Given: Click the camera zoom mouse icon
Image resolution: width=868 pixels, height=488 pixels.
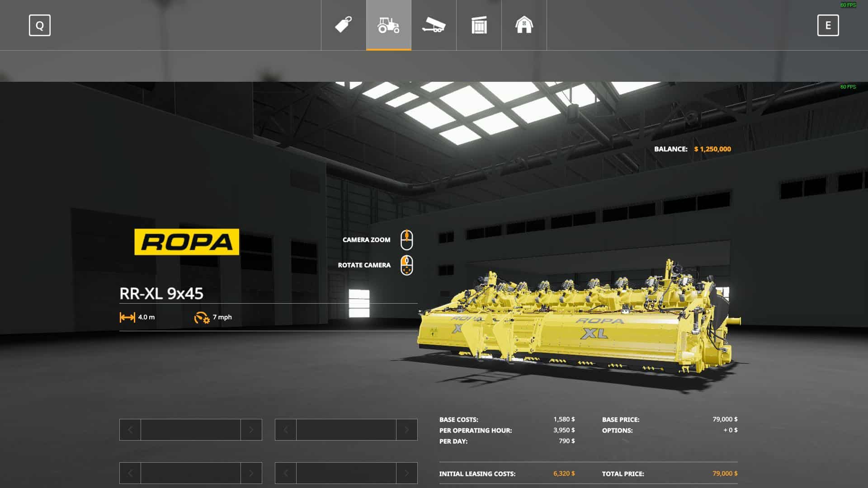Looking at the screenshot, I should click(406, 240).
